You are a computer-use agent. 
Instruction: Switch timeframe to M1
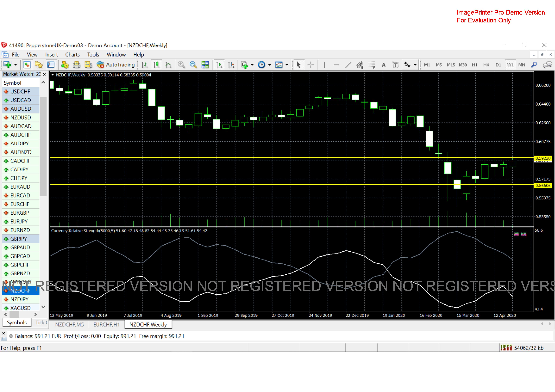[427, 65]
